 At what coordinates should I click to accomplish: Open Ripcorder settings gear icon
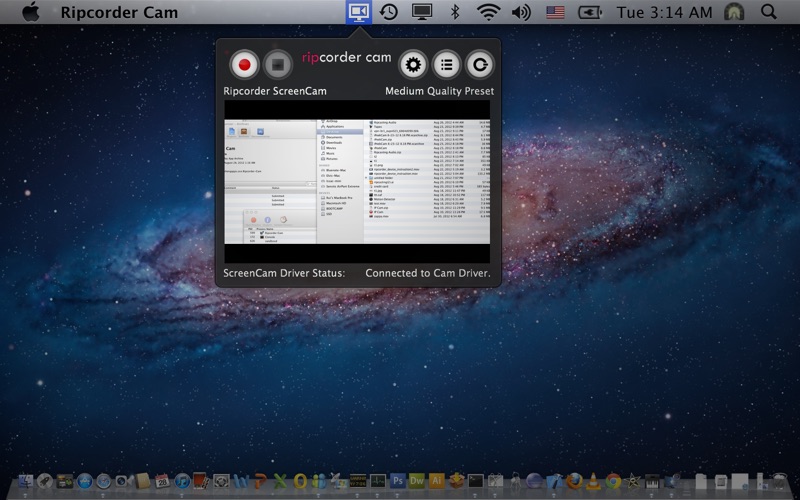413,65
